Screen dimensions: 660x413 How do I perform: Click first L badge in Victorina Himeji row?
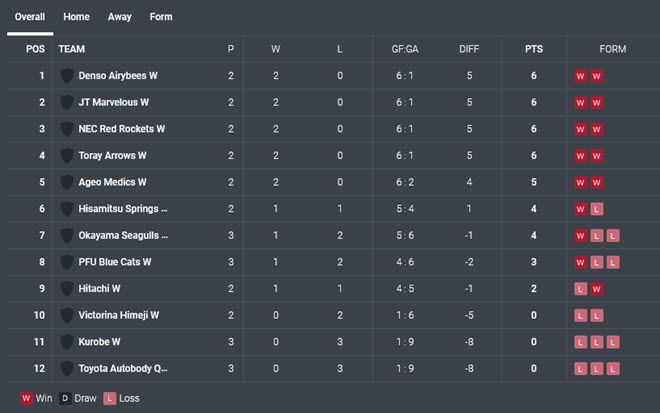[580, 315]
